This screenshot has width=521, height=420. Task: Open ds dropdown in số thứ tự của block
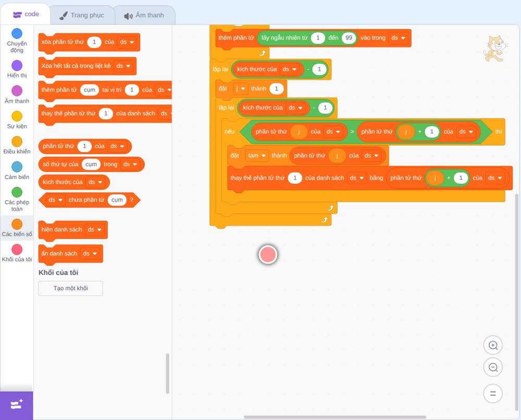[130, 164]
